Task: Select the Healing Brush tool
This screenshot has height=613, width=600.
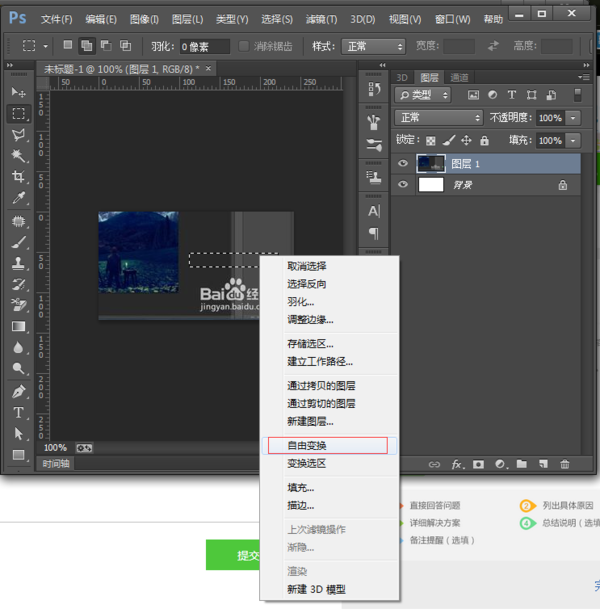Action: click(x=18, y=222)
